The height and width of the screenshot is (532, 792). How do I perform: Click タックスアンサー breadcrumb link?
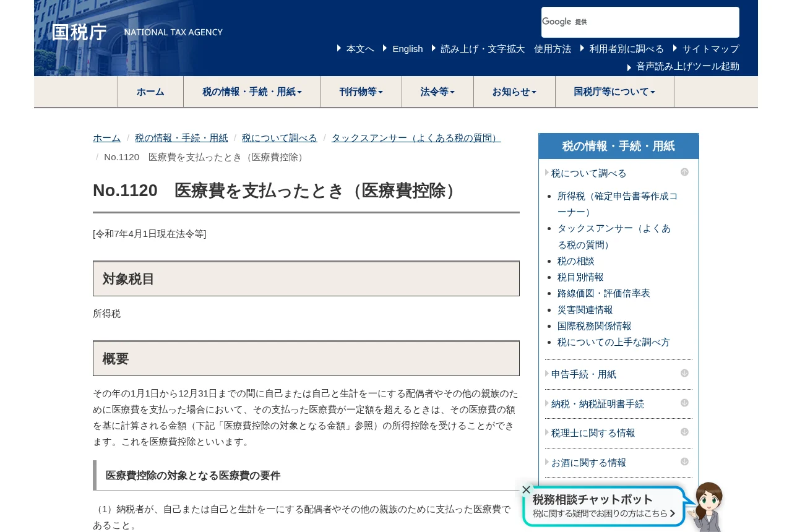(416, 138)
